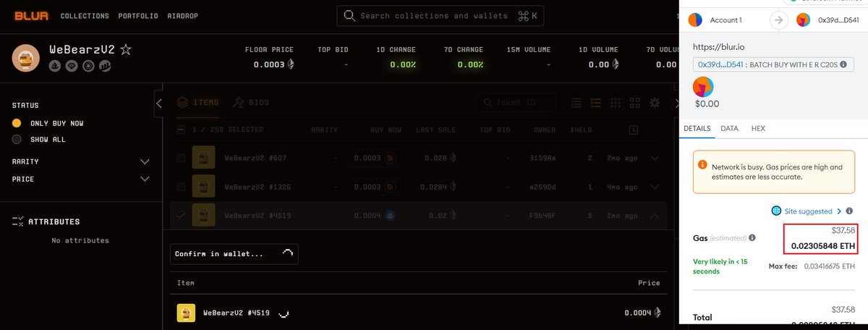The width and height of the screenshot is (868, 330).
Task: Focus the Search collections and wallets field
Action: coord(441,16)
